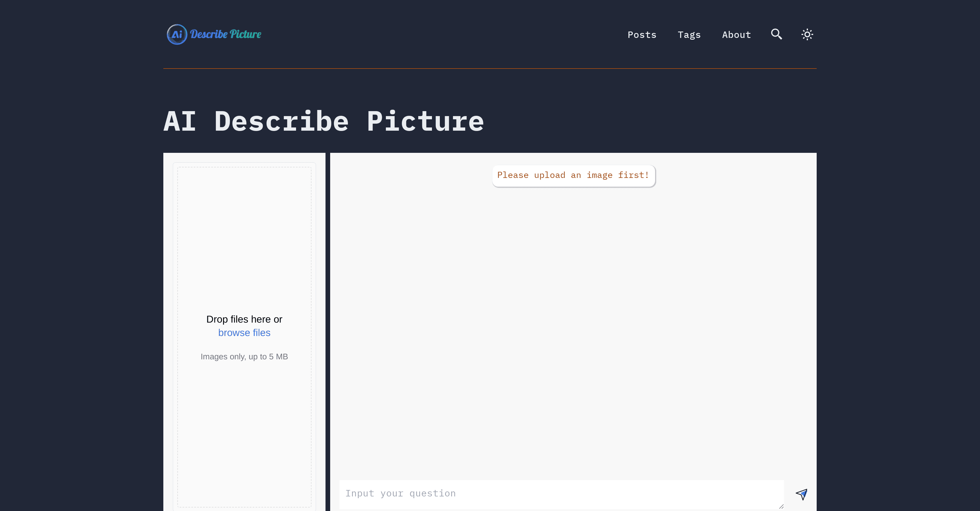Screen dimensions: 980x511
Task: Toggle light theme with sun icon
Action: [x=807, y=35]
